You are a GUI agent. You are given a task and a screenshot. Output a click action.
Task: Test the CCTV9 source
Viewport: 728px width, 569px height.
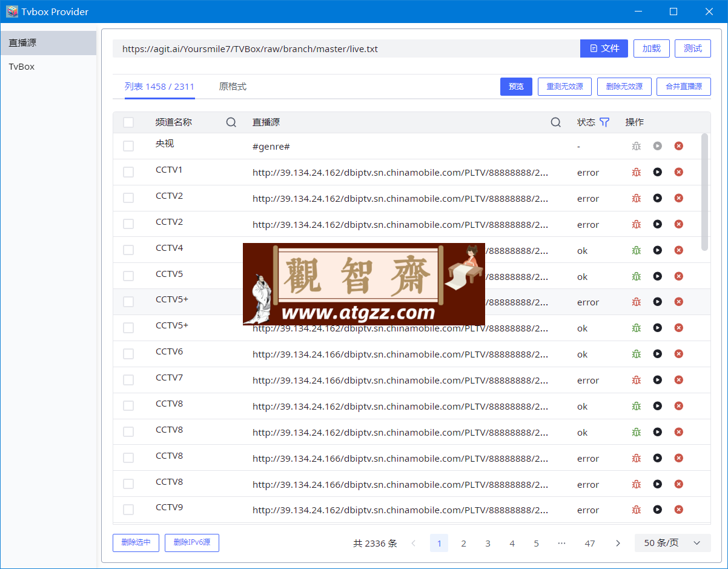[x=636, y=510]
